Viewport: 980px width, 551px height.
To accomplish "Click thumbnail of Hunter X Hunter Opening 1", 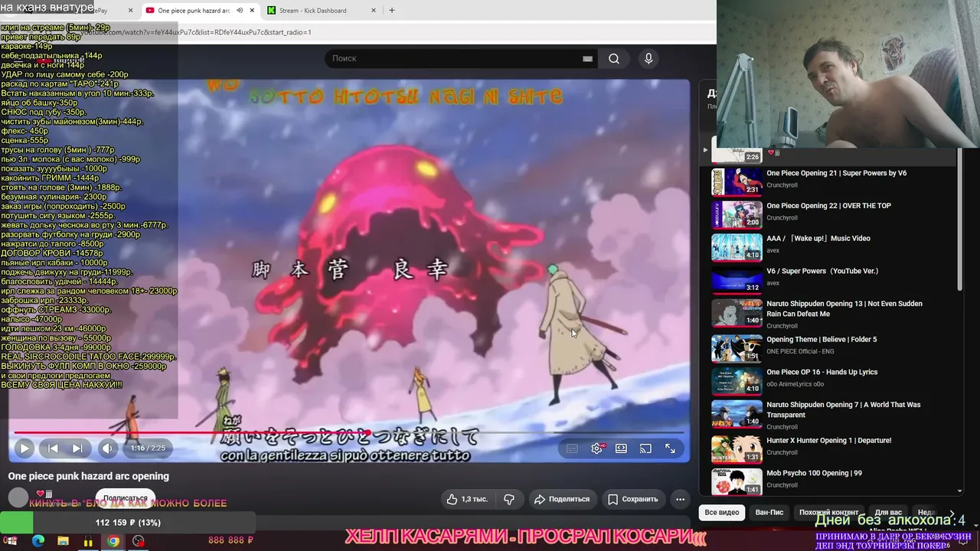I will pyautogui.click(x=737, y=449).
